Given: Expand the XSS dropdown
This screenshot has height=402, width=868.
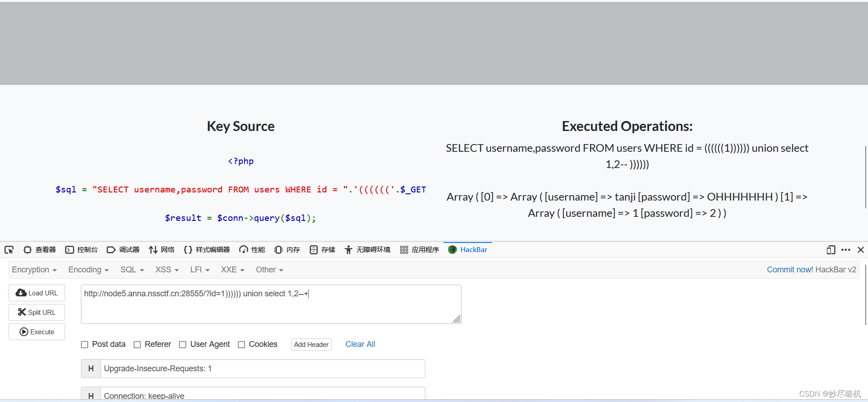Looking at the screenshot, I should [x=167, y=270].
